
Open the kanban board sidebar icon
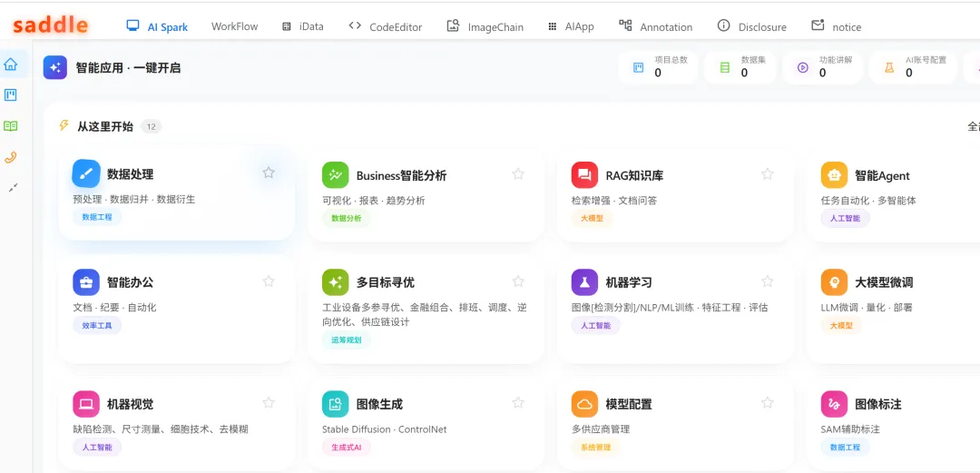coord(11,95)
